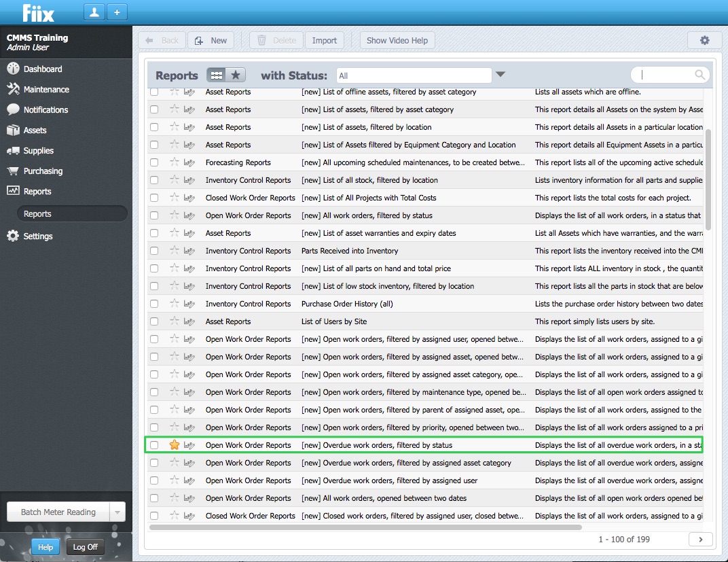Click the Status combo box showing All
The height and width of the screenshot is (562, 728).
(x=414, y=75)
